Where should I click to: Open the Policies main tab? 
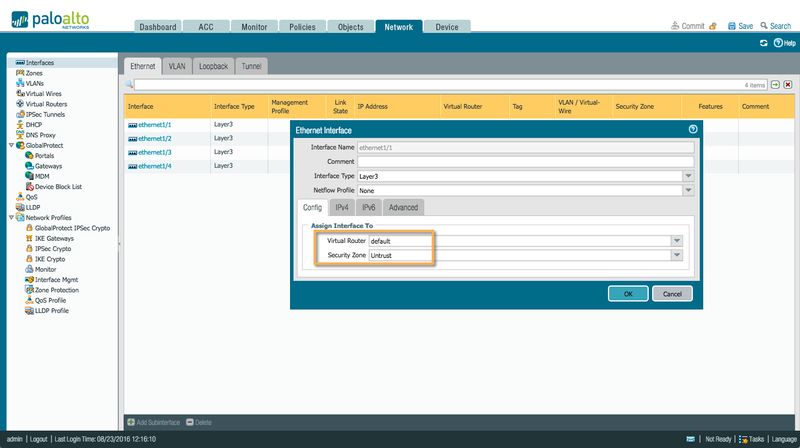point(300,27)
